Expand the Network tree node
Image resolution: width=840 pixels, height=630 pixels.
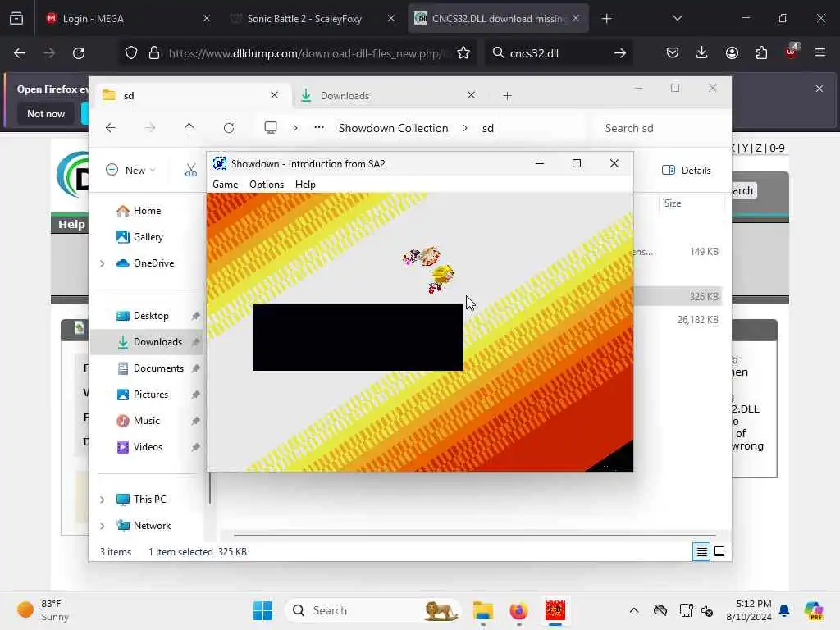pos(103,526)
